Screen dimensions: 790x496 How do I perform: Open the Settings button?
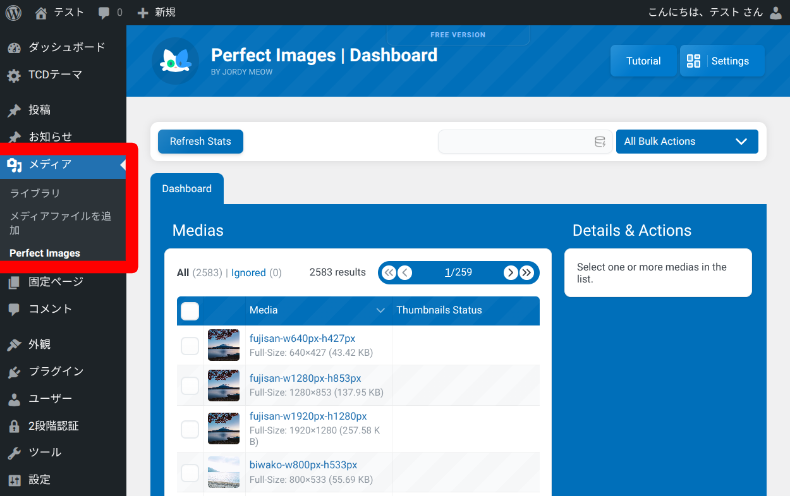pyautogui.click(x=721, y=61)
